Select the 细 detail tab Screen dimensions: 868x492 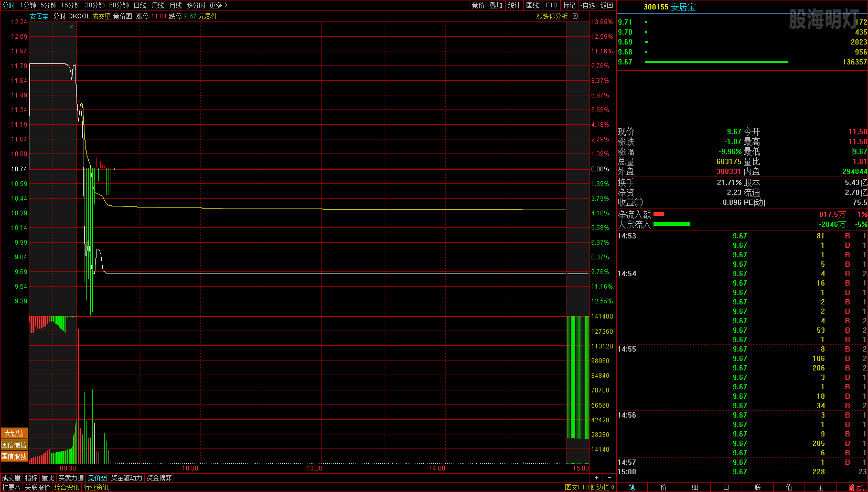point(695,487)
